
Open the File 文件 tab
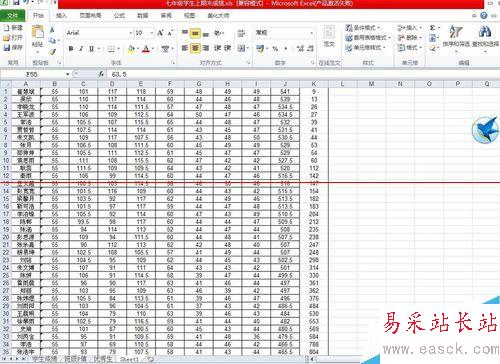pyautogui.click(x=12, y=16)
